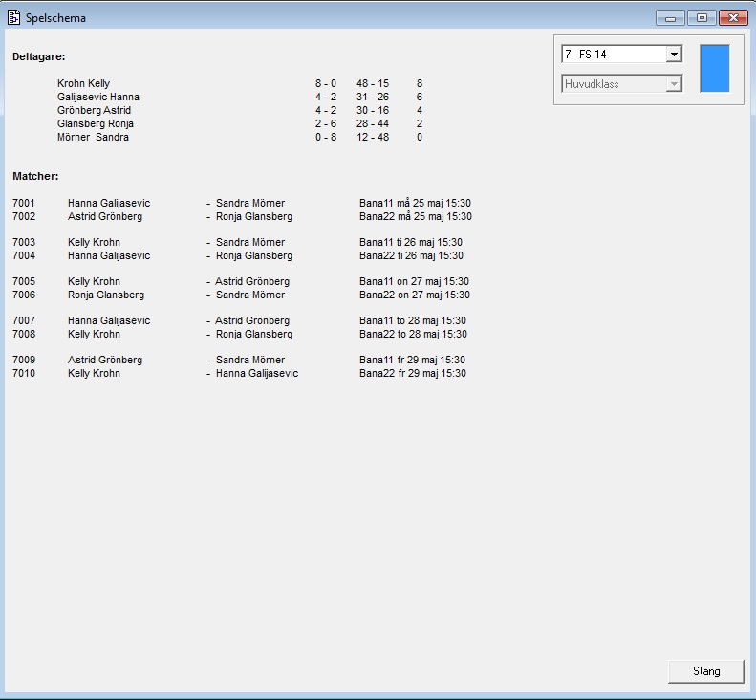756x700 pixels.
Task: Click Bana11 to 28 maj 15:30 schedule
Action: click(413, 321)
